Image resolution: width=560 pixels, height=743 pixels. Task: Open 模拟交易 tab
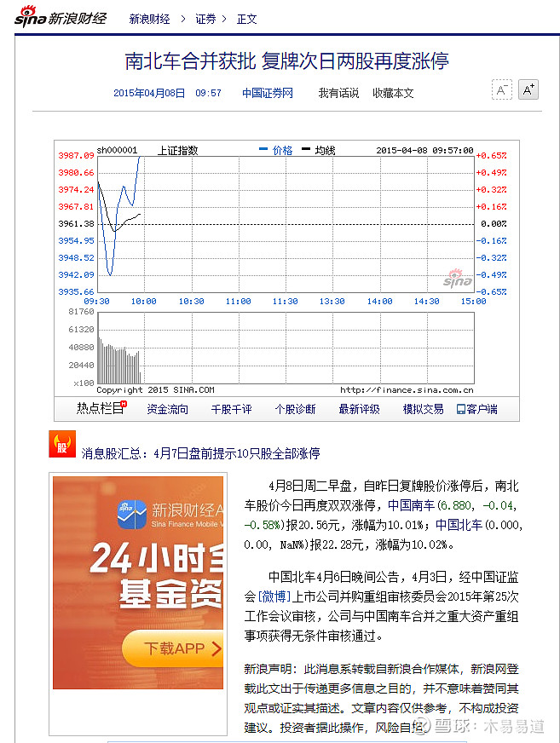click(423, 409)
